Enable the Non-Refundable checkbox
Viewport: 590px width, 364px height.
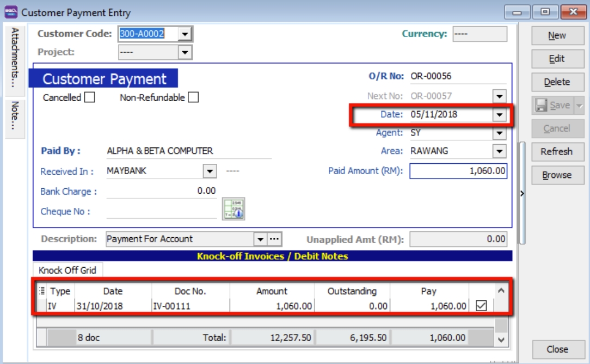(x=193, y=98)
